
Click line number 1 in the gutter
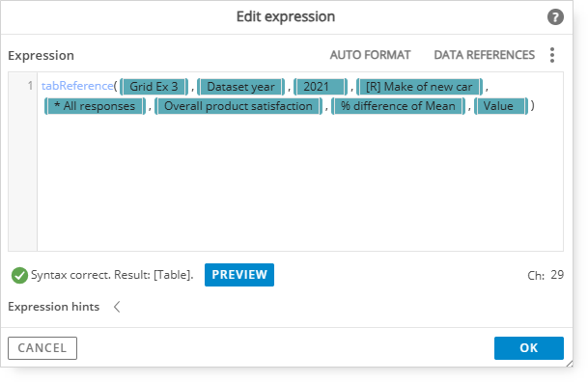click(30, 86)
